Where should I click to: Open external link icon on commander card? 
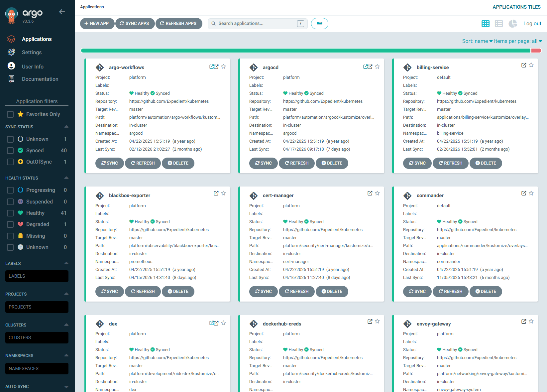(524, 193)
